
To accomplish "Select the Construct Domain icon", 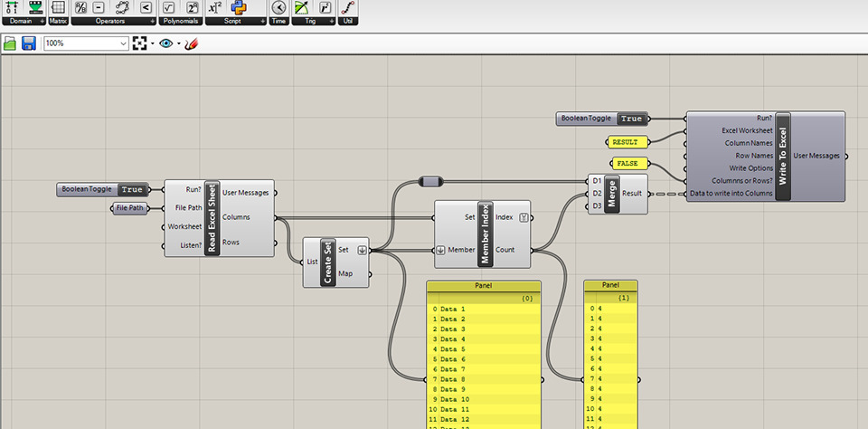I will 13,7.
